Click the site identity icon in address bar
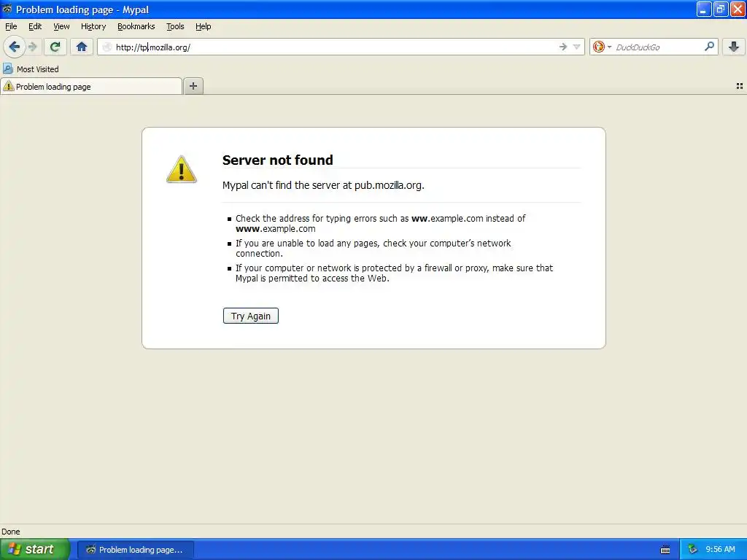The width and height of the screenshot is (747, 560). [107, 47]
